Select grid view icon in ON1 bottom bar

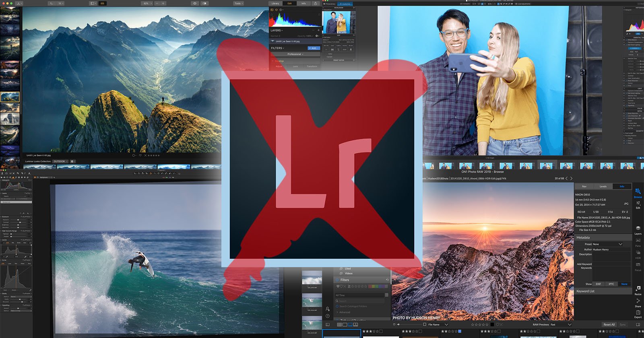(339, 324)
